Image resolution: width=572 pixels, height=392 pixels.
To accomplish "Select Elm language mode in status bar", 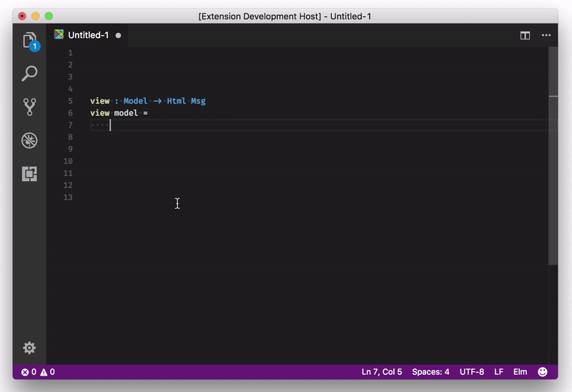I will 520,372.
